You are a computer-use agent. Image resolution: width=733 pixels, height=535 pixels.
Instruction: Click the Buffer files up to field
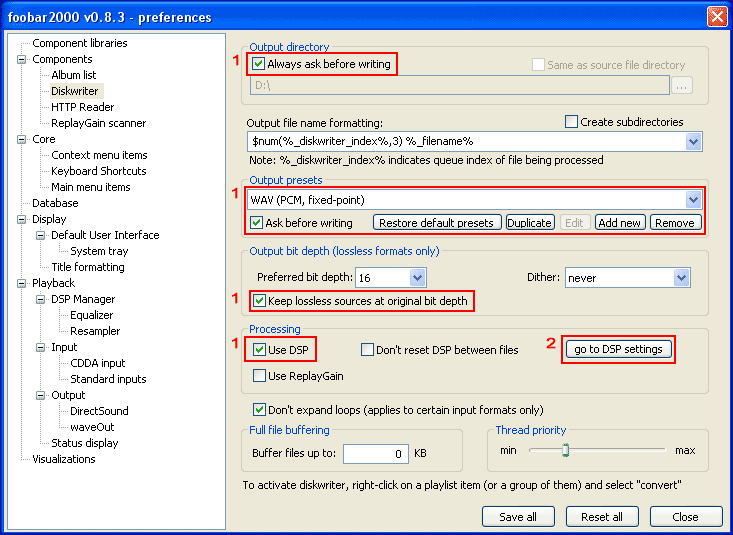pos(376,454)
